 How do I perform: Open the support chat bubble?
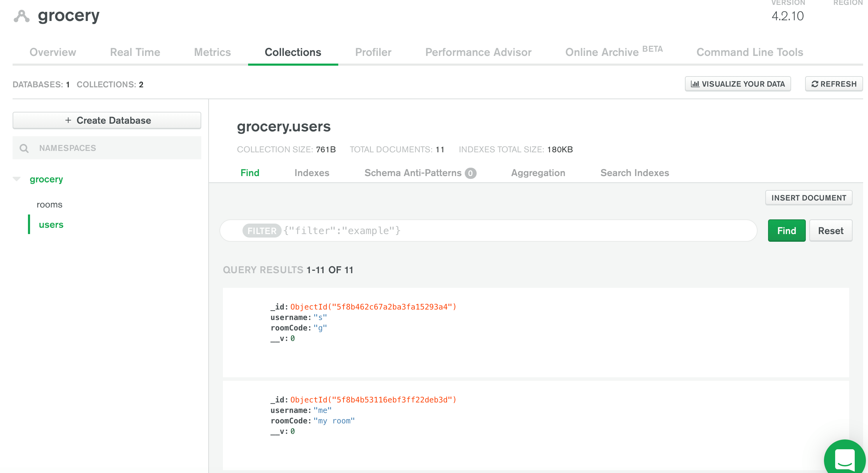(845, 459)
